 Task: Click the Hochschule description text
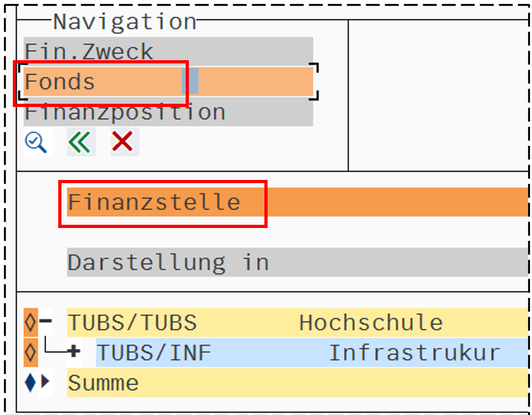[371, 323]
